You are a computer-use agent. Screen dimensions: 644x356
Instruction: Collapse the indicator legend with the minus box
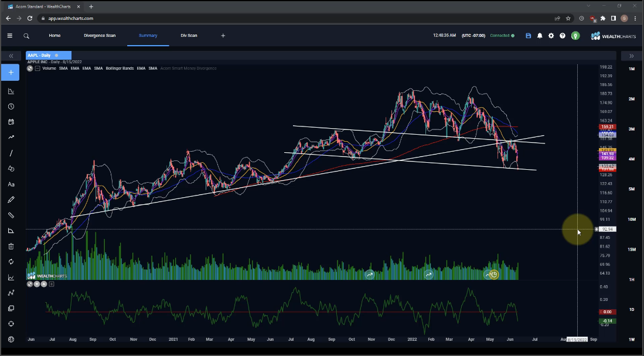click(x=38, y=68)
